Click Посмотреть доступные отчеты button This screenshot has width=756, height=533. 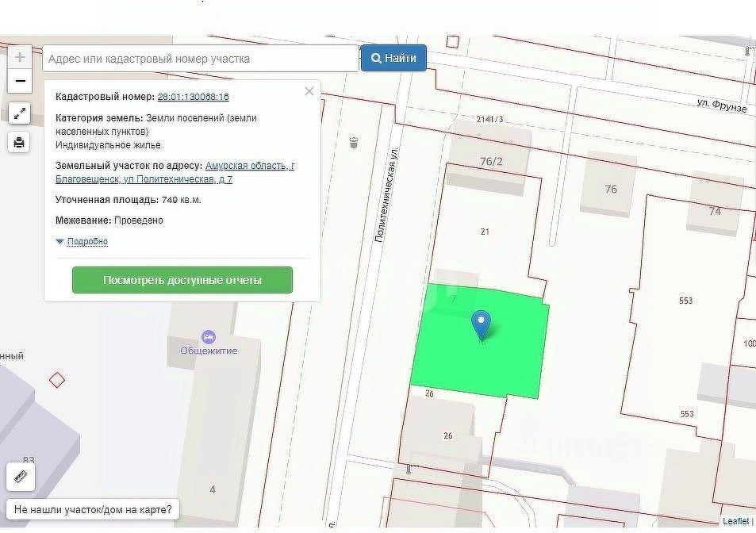pos(182,280)
